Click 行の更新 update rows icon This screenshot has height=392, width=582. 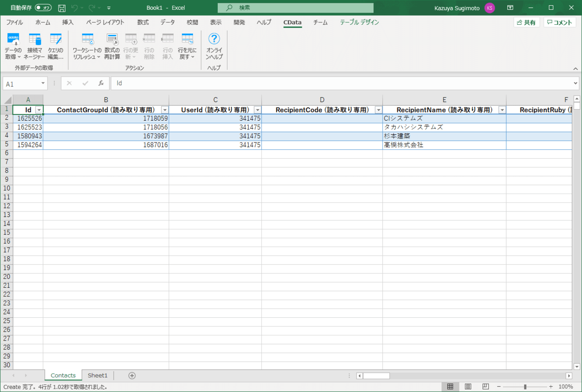coord(131,40)
